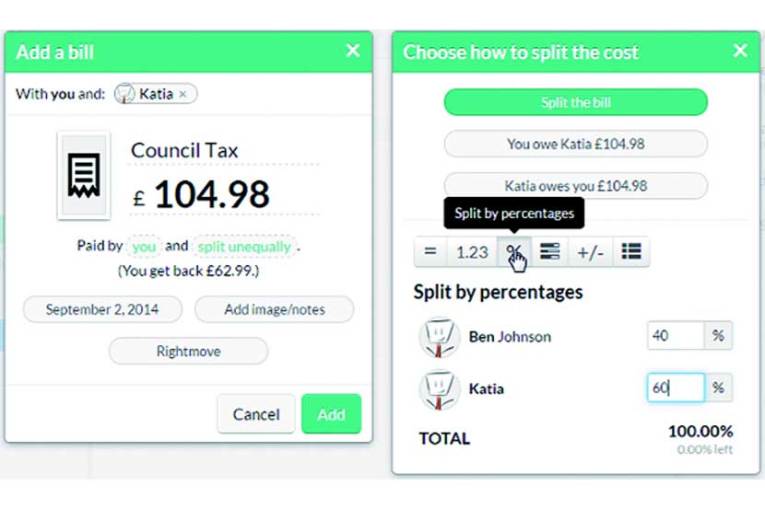765x509 pixels.
Task: Open the Rightmove group selector
Action: tap(188, 351)
